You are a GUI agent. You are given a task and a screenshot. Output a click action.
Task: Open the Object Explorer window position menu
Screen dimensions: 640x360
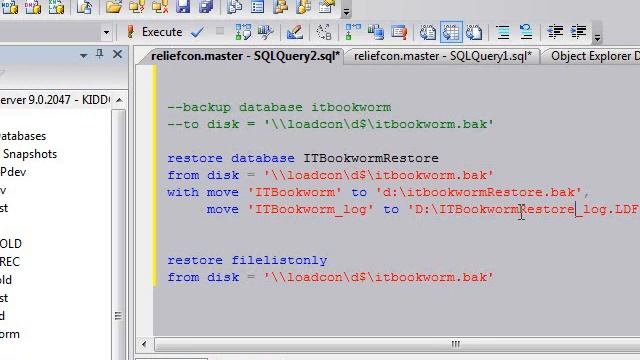coord(84,55)
